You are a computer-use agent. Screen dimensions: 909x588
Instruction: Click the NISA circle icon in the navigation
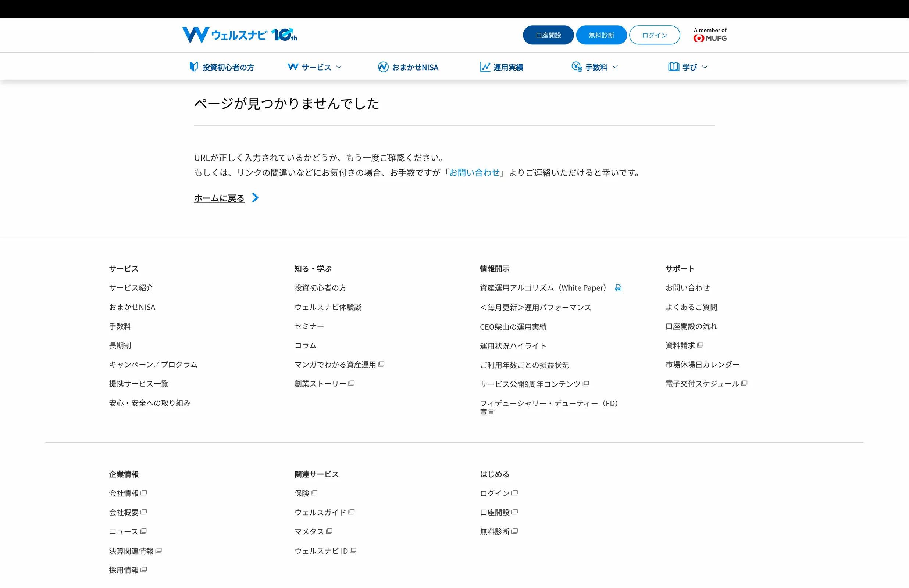point(383,67)
